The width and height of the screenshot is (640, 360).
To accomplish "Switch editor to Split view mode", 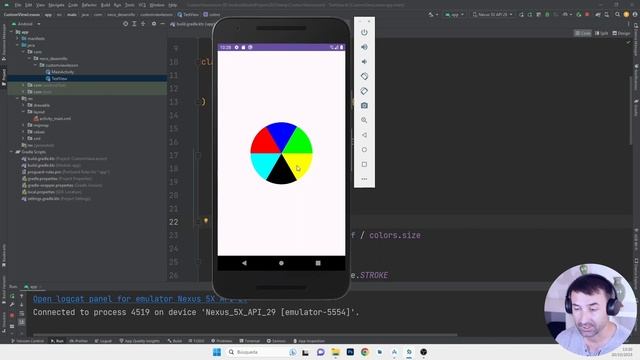I will [x=601, y=33].
